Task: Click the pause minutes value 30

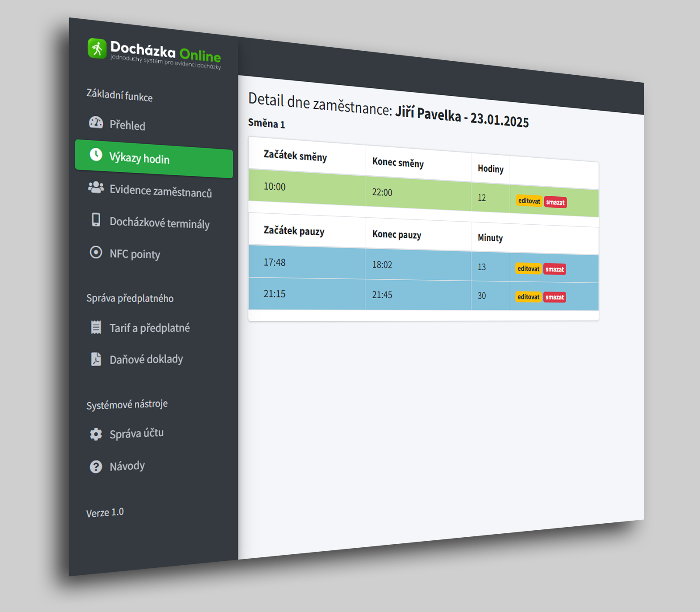Action: pyautogui.click(x=482, y=296)
